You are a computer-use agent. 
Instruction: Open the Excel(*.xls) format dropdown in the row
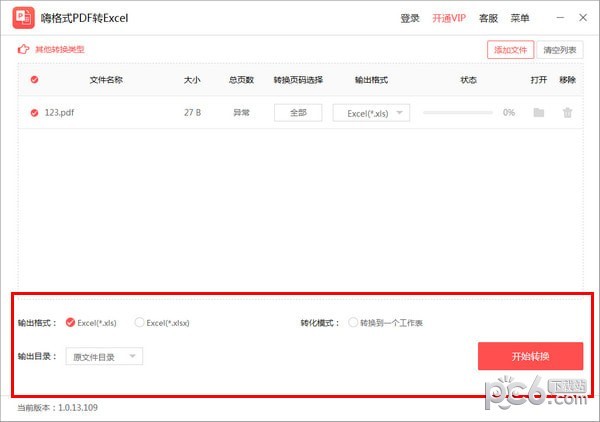click(x=371, y=113)
